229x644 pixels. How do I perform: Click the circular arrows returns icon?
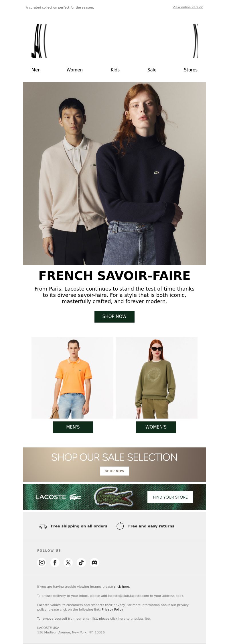[120, 526]
